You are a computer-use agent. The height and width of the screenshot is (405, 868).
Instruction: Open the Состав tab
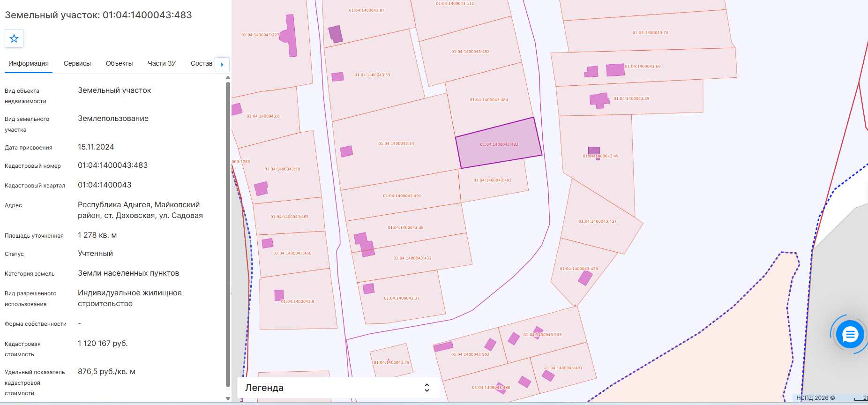(202, 63)
